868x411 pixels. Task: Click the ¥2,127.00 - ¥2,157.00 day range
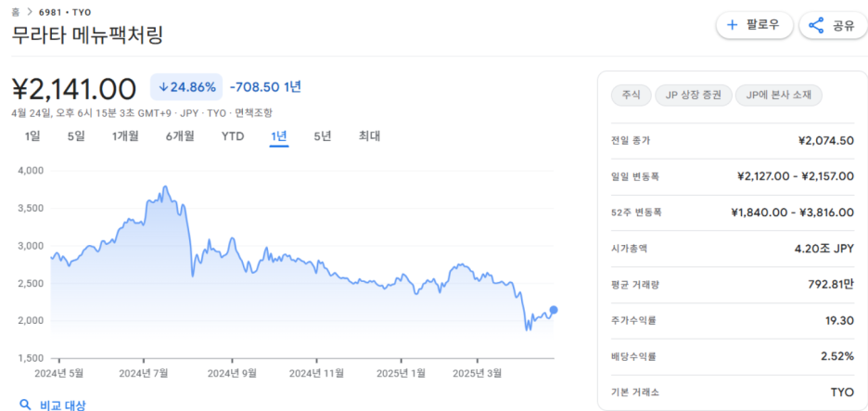click(x=796, y=176)
